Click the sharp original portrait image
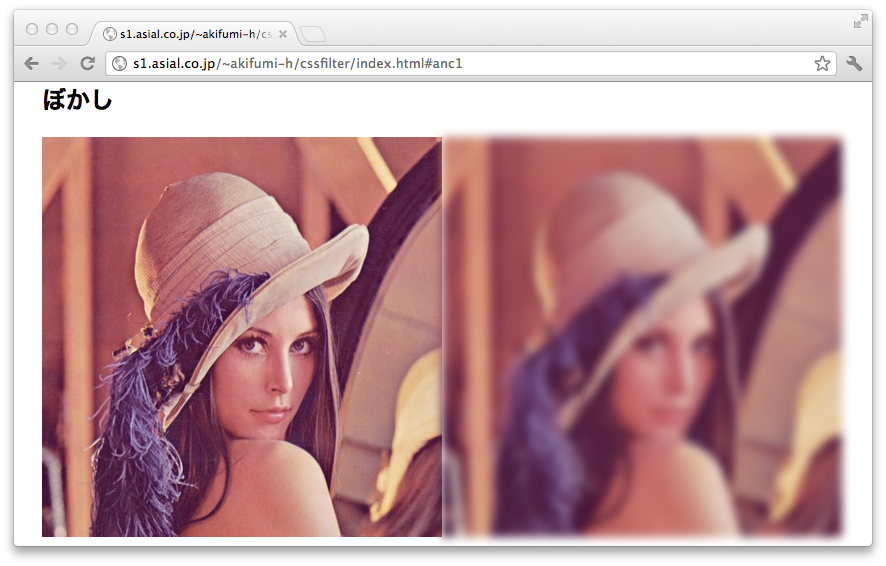This screenshot has width=886, height=566. pyautogui.click(x=241, y=336)
